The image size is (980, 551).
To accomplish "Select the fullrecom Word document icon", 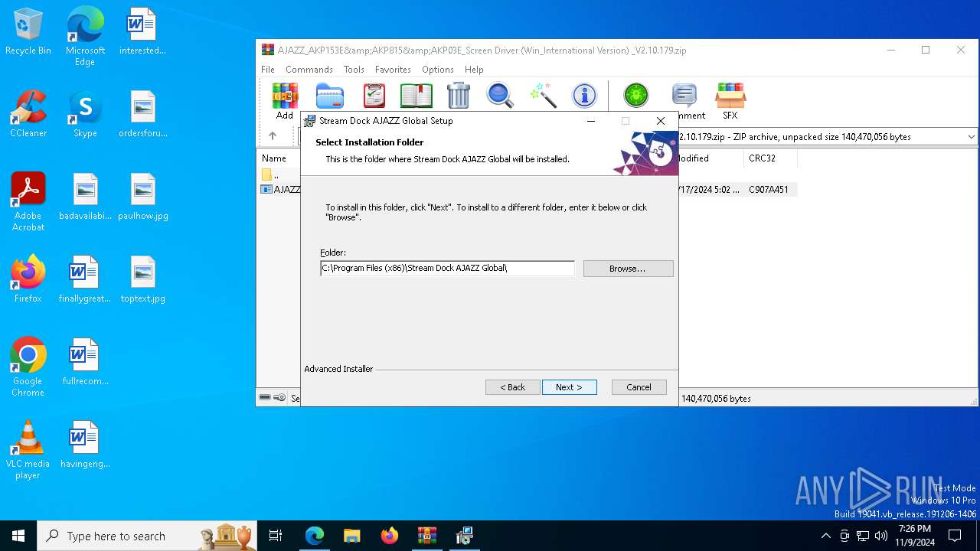I will click(85, 362).
